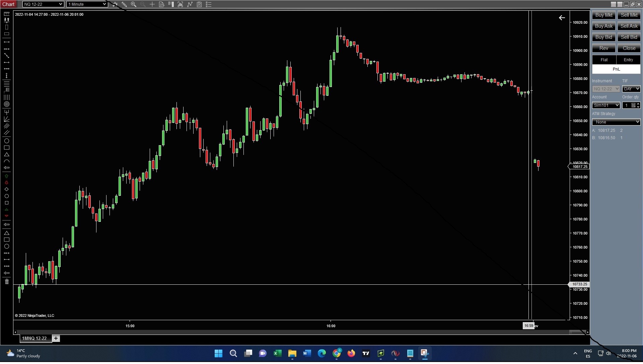Open the Data Box icon
The width and height of the screenshot is (643, 364).
tap(162, 4)
